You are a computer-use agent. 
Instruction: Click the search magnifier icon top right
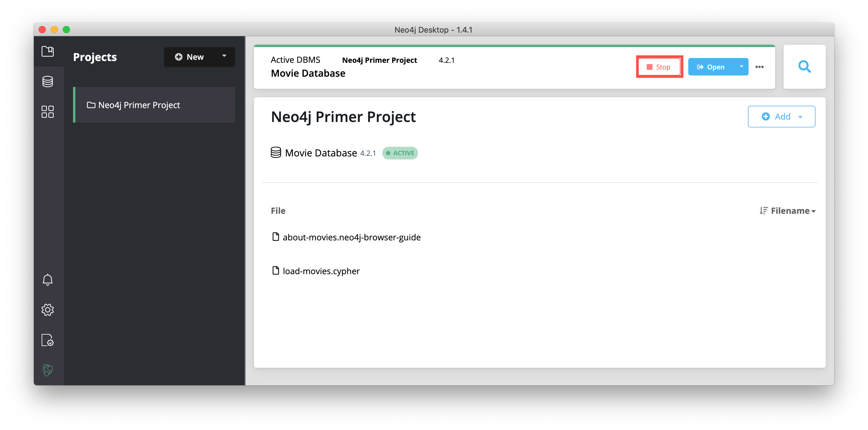804,66
